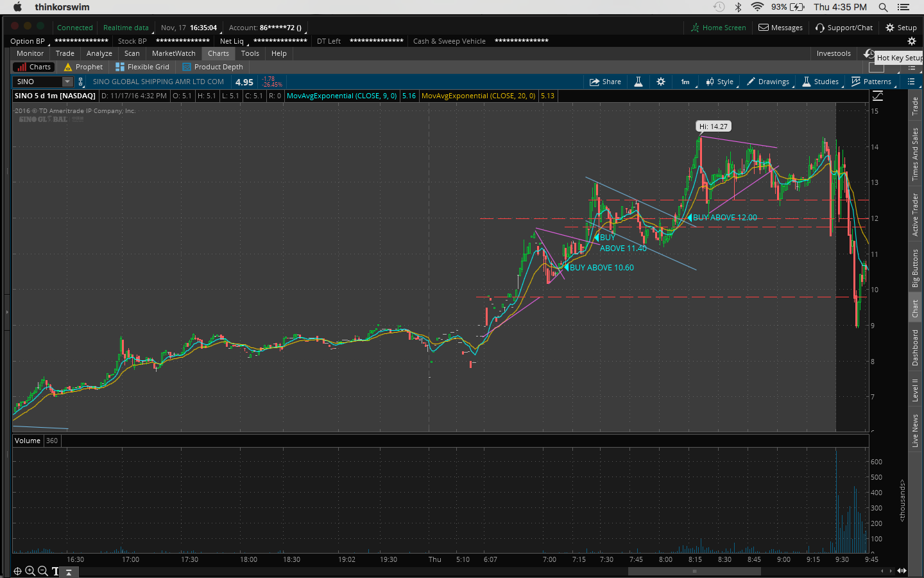Click the MovAvgExponential (CLOSE, 9, 0) study label
Viewport: 924px width, 578px height.
tap(342, 96)
